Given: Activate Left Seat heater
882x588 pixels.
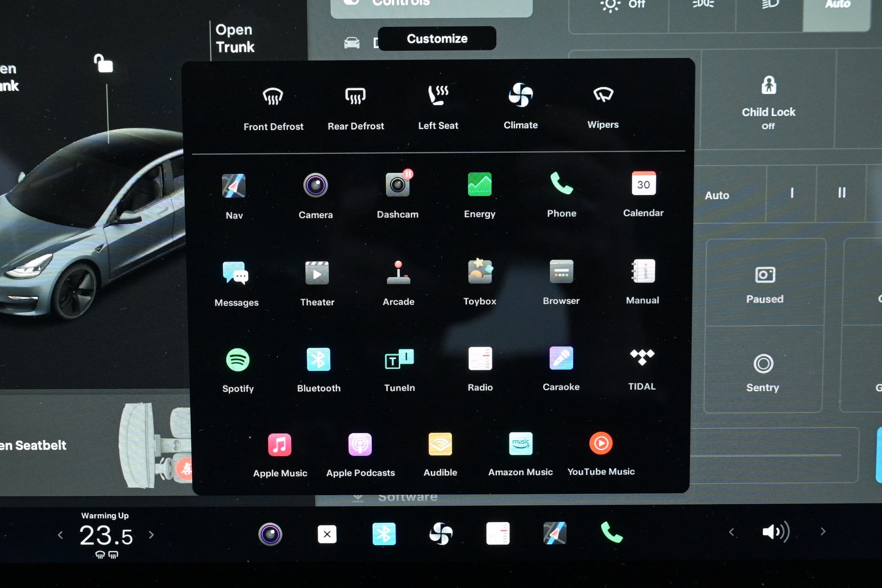Looking at the screenshot, I should point(438,108).
